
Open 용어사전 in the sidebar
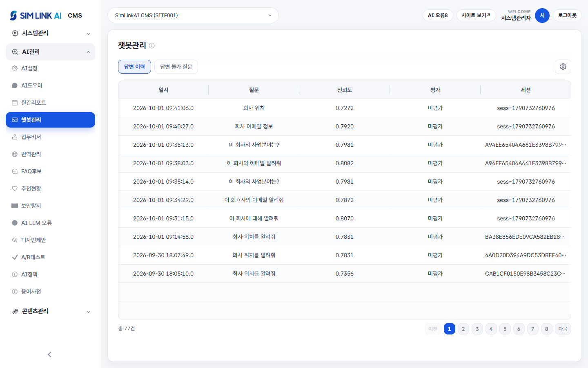pos(50,292)
